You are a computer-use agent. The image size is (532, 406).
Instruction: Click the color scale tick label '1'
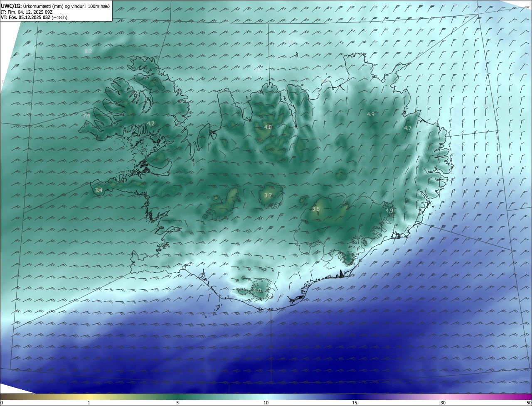89,403
